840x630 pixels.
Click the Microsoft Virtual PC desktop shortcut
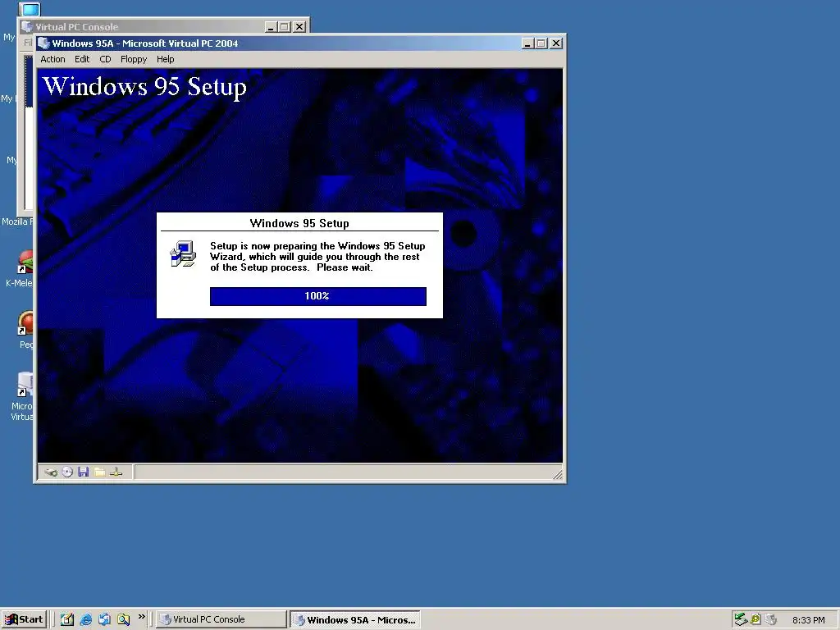tap(25, 385)
